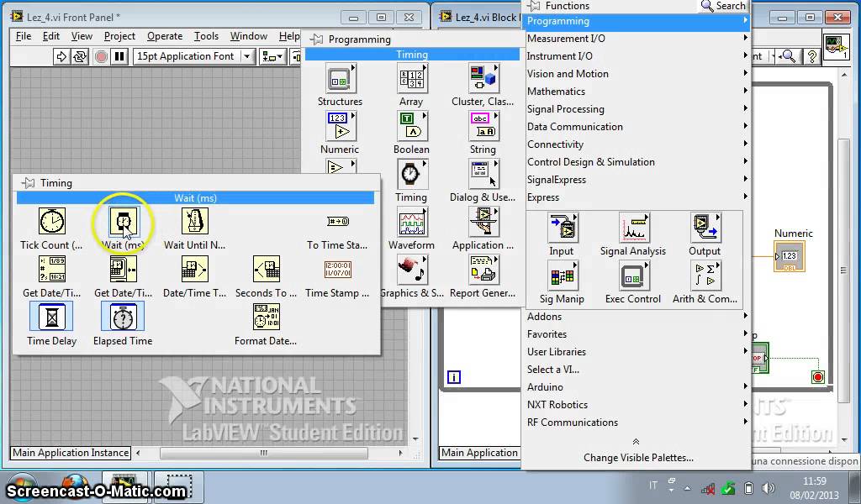
Task: Collapse palettes using the double chevron
Action: point(636,442)
